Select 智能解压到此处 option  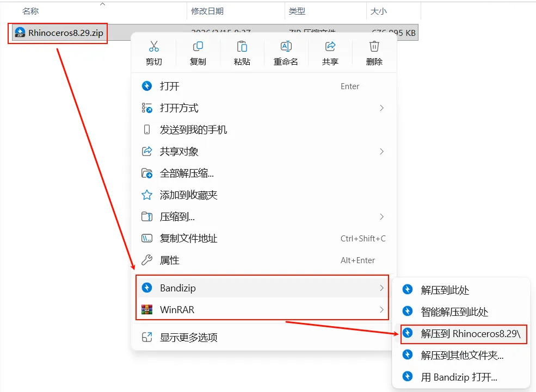coord(460,312)
